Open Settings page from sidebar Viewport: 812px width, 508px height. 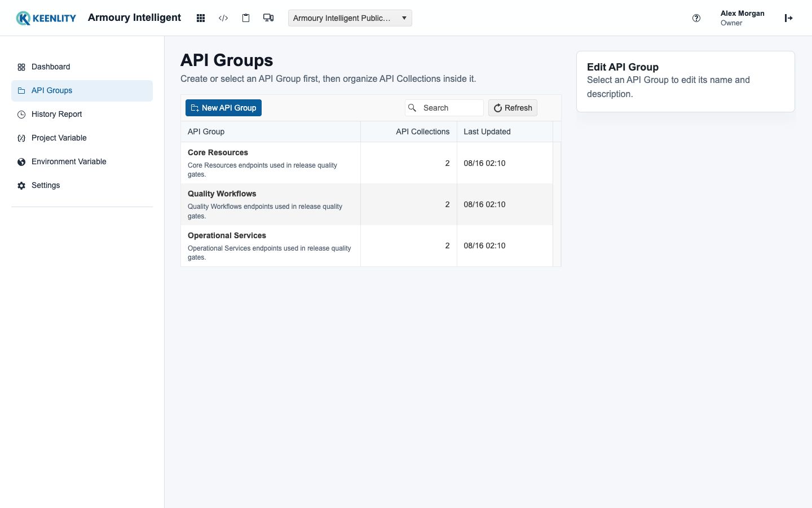click(x=82, y=186)
